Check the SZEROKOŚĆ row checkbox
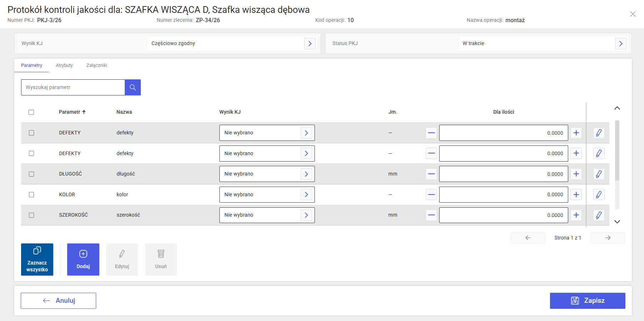Viewport: 644px width, 321px height. tap(31, 215)
